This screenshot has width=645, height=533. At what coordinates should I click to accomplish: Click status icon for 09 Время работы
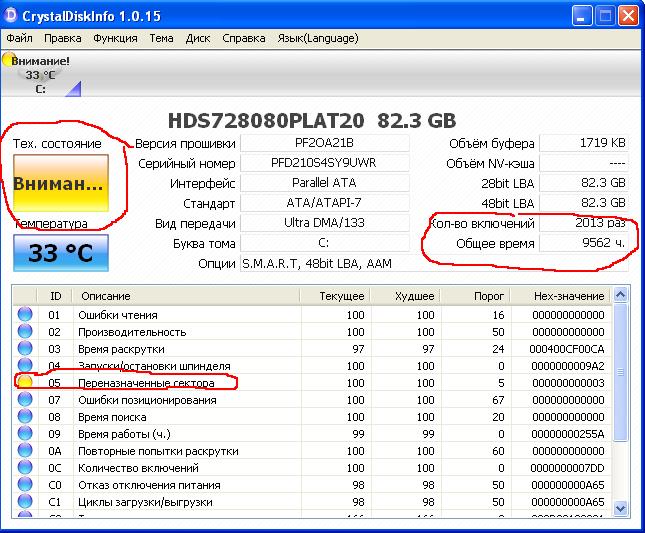(25, 433)
